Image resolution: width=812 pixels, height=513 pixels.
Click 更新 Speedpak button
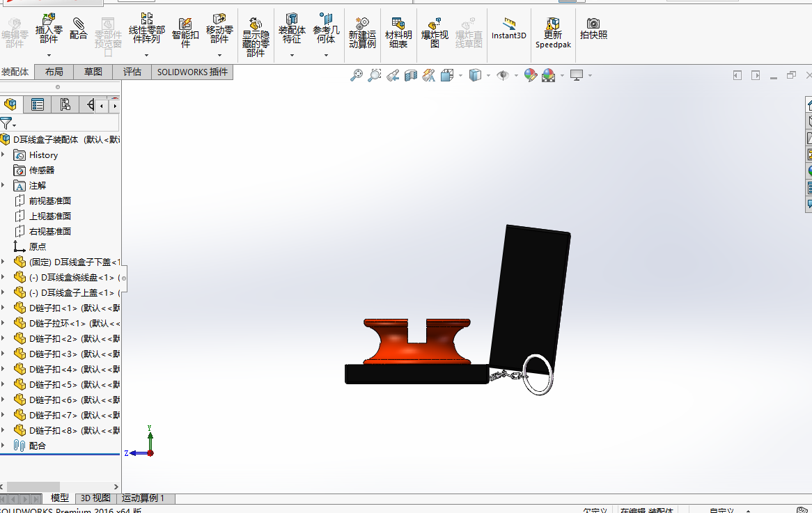(x=553, y=32)
